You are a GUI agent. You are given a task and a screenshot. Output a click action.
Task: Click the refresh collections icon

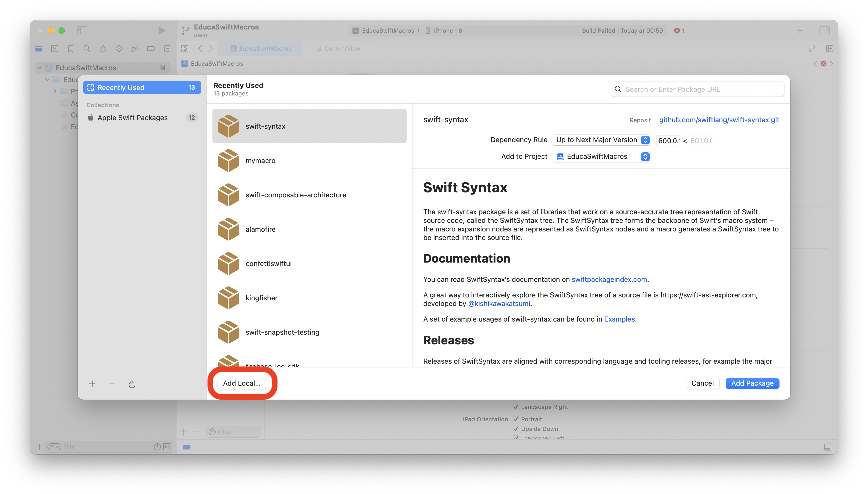pyautogui.click(x=132, y=384)
